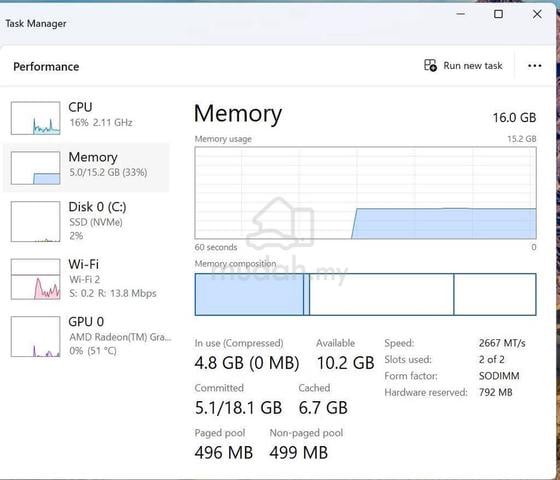Click the Run new task label
Viewport: 560px width, 480px height.
(x=472, y=66)
